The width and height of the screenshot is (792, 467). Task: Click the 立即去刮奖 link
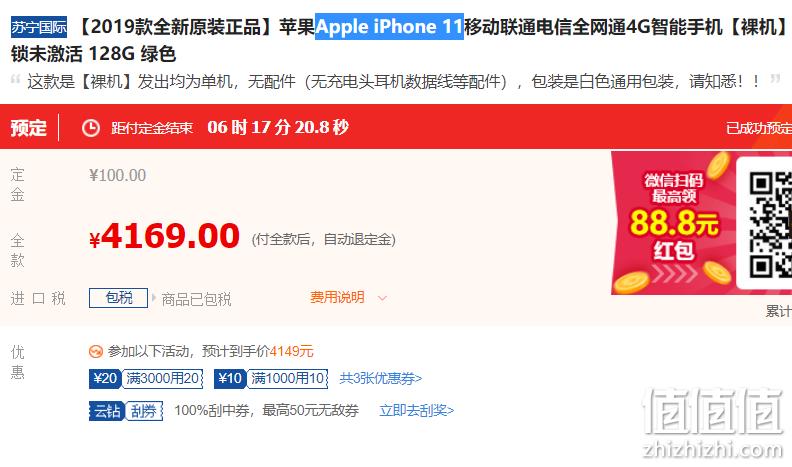click(x=417, y=410)
